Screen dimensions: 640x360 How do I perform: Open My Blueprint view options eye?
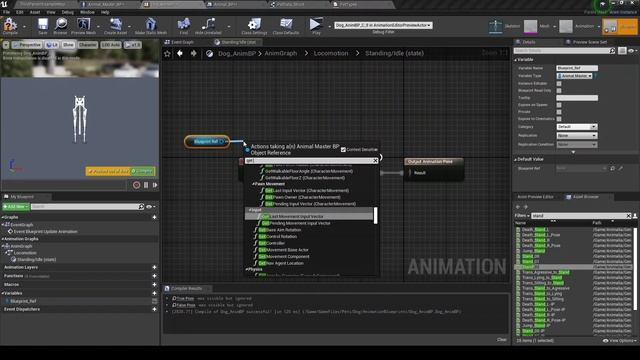pyautogui.click(x=150, y=207)
